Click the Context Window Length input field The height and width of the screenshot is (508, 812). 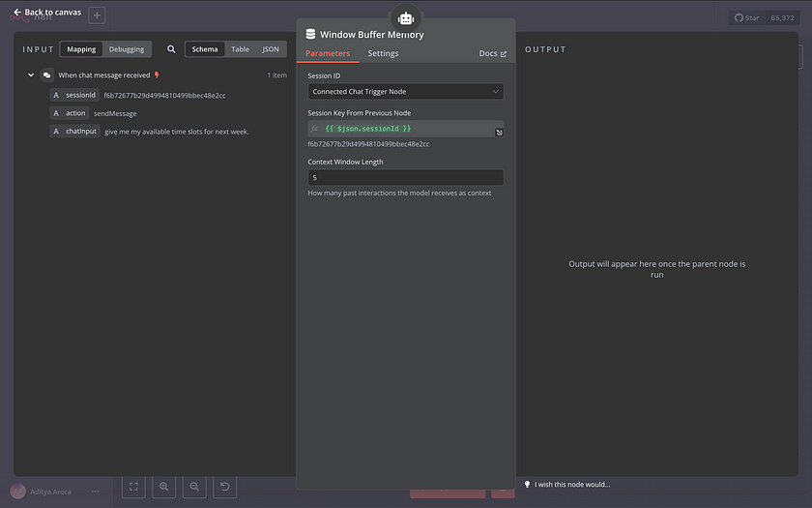pyautogui.click(x=405, y=177)
